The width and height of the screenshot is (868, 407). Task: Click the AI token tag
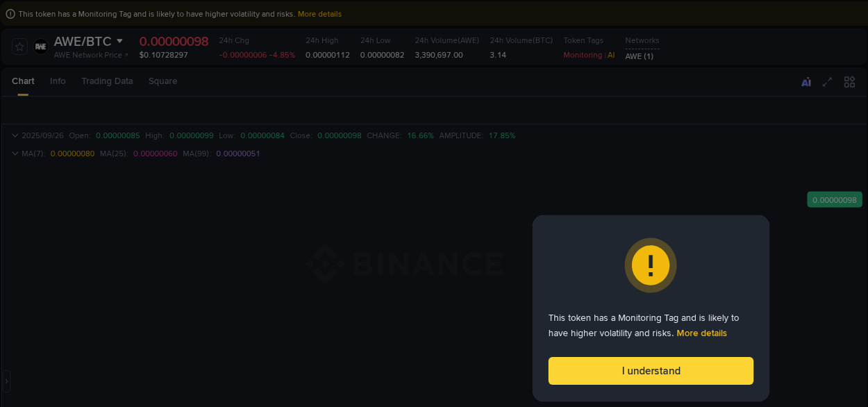611,54
